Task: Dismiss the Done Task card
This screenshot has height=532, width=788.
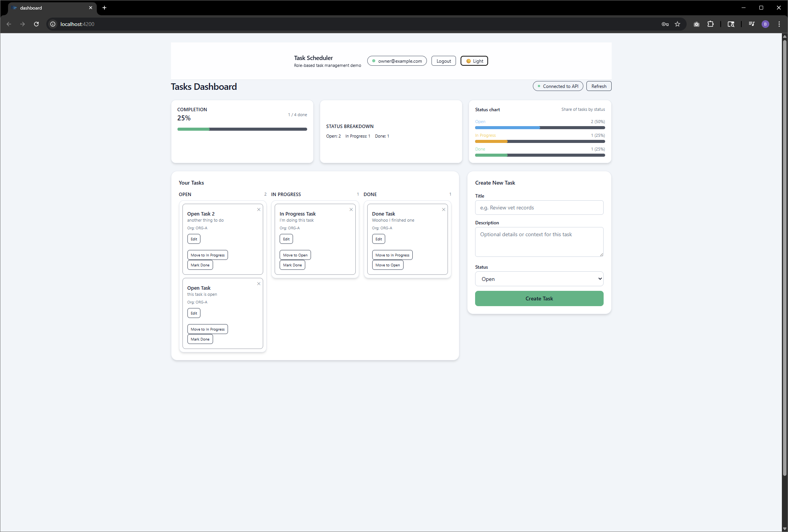Action: (x=443, y=209)
